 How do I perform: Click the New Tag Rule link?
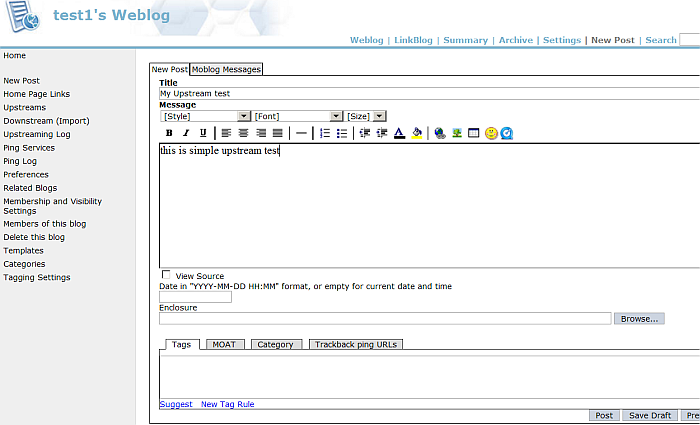pyautogui.click(x=228, y=404)
